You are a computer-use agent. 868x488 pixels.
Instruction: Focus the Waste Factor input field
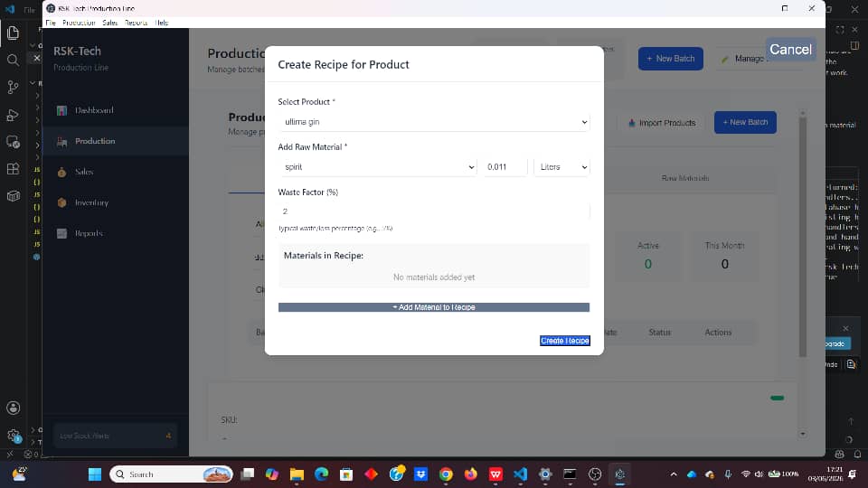click(x=434, y=211)
